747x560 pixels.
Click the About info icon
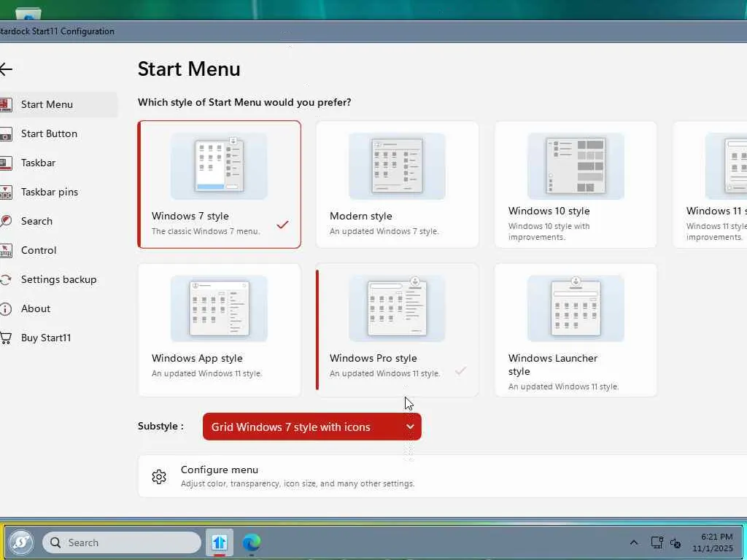[5, 308]
